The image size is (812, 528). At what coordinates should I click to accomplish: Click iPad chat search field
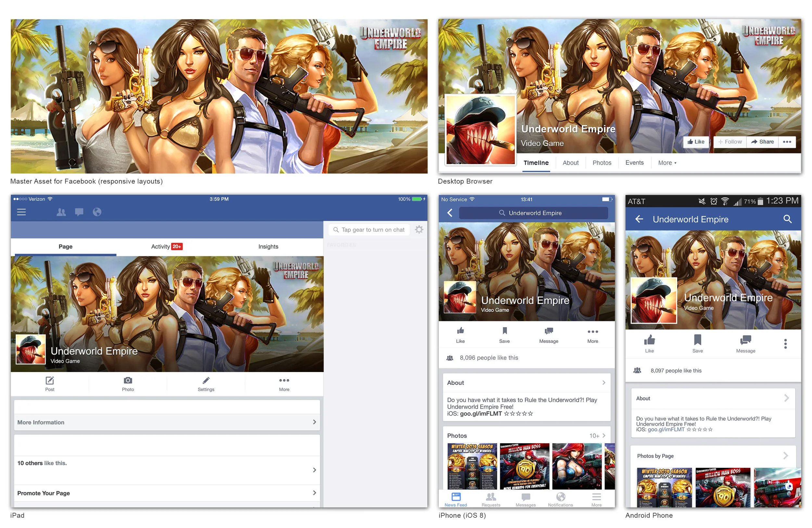369,230
